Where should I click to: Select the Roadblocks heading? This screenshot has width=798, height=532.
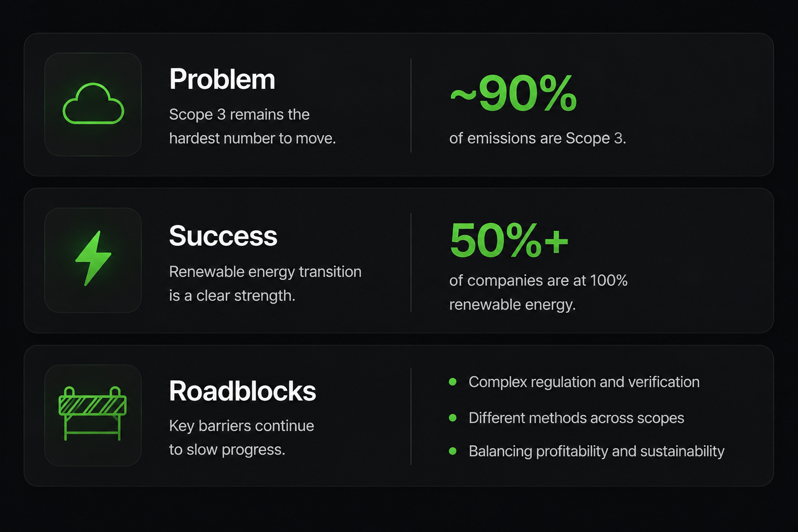coord(242,391)
